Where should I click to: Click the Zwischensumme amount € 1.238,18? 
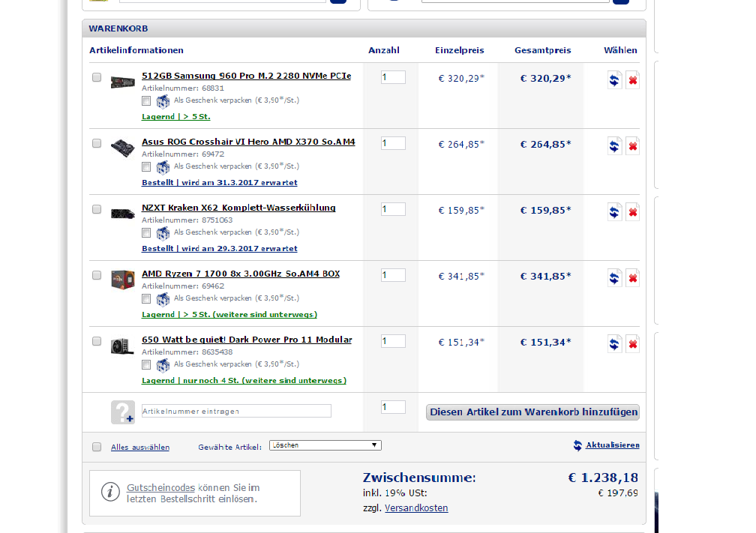[x=603, y=478]
